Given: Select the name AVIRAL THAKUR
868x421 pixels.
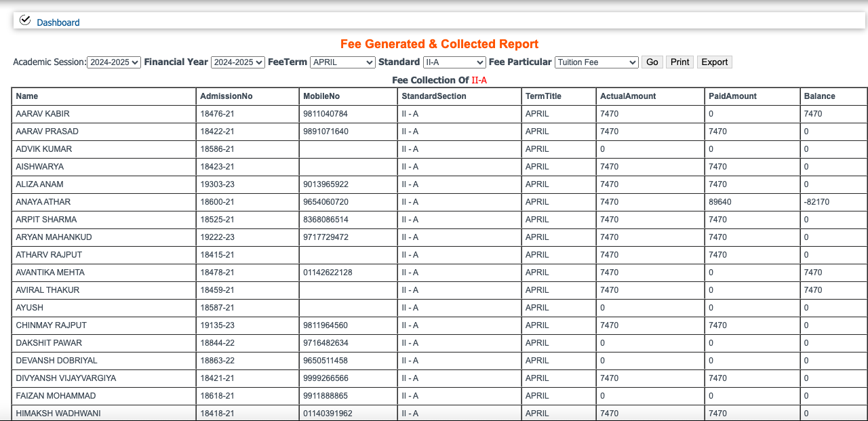Looking at the screenshot, I should coord(47,290).
